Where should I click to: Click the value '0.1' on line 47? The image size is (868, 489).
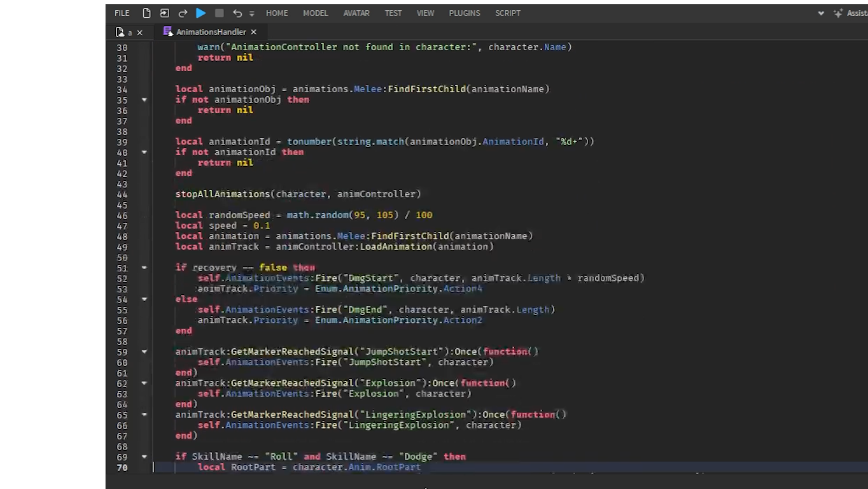pyautogui.click(x=262, y=225)
